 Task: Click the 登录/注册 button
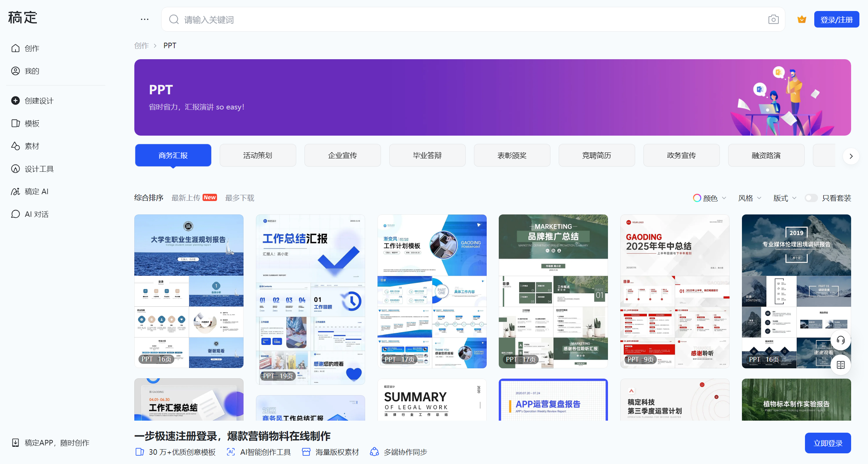836,19
